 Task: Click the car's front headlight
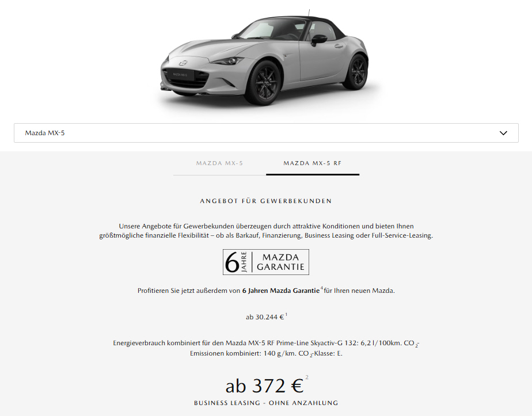click(227, 61)
